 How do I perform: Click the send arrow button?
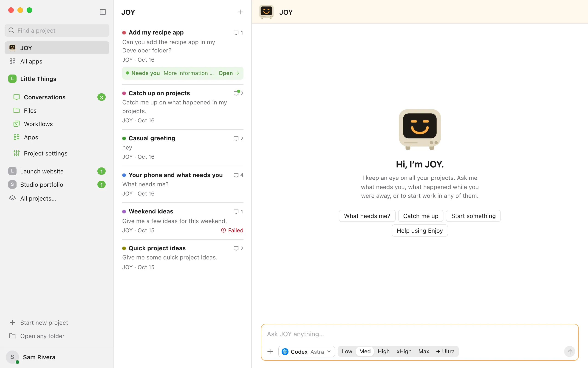(x=570, y=351)
